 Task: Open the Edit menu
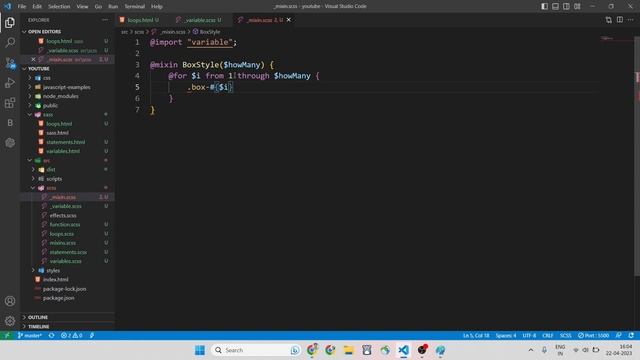[37, 6]
